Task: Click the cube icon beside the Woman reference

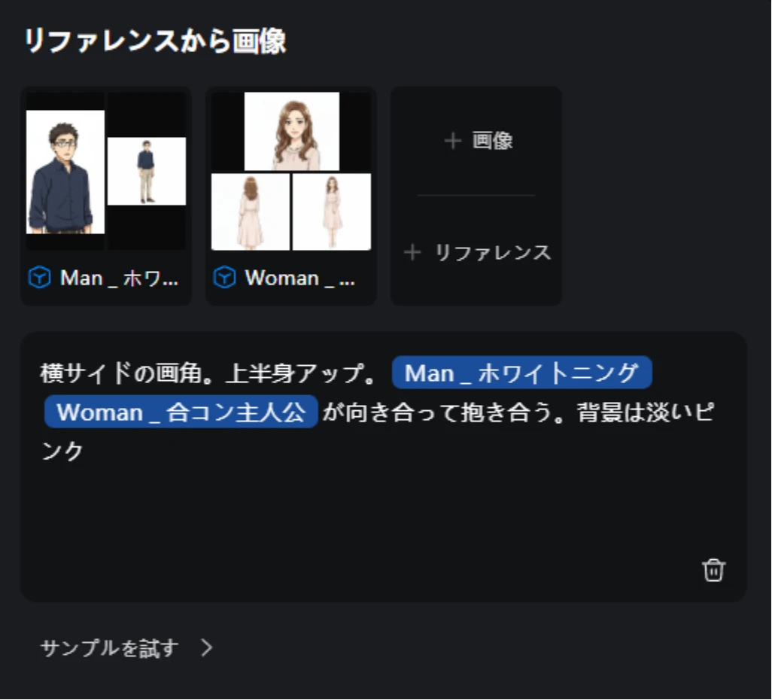Action: click(224, 277)
